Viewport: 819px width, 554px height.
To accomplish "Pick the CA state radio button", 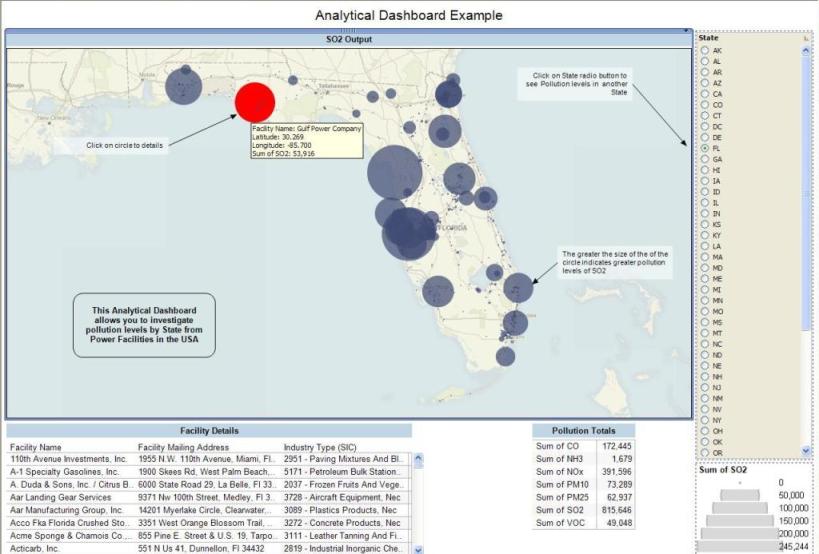I will tap(705, 93).
